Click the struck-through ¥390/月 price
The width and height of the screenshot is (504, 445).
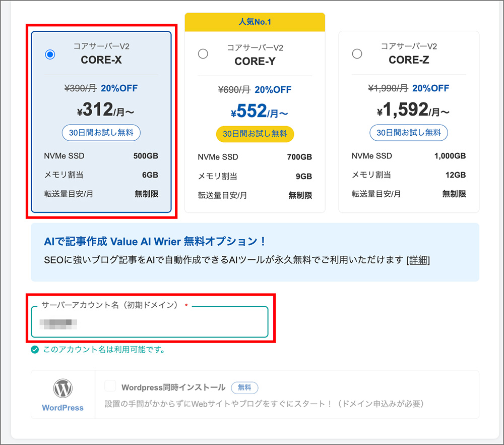(x=80, y=88)
